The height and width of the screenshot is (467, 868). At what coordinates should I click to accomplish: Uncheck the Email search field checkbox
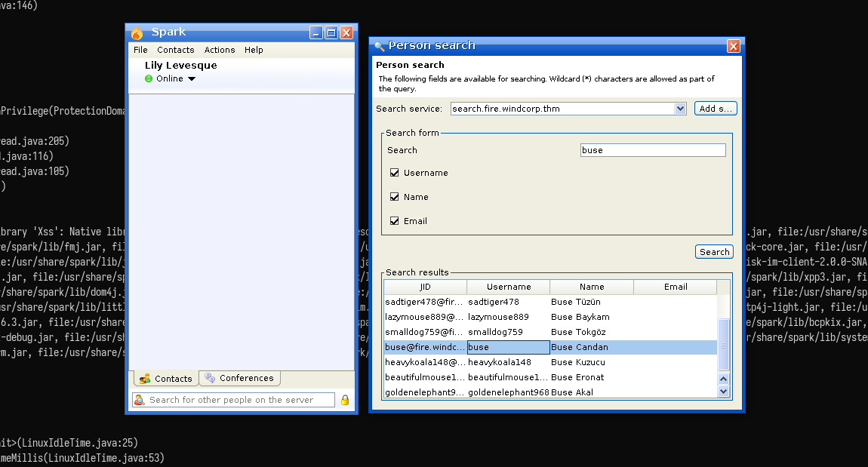point(394,221)
